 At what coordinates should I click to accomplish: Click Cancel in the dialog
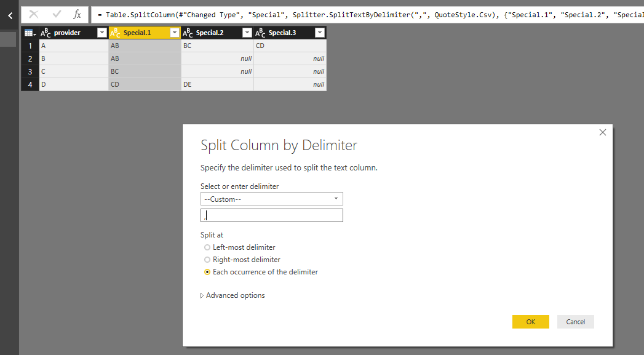pyautogui.click(x=575, y=322)
